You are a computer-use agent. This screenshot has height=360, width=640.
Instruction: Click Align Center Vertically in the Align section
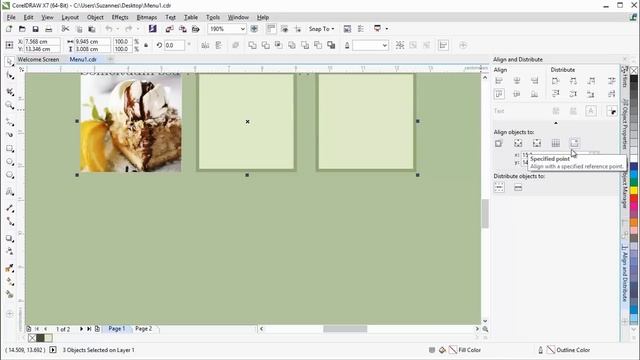pyautogui.click(x=517, y=94)
